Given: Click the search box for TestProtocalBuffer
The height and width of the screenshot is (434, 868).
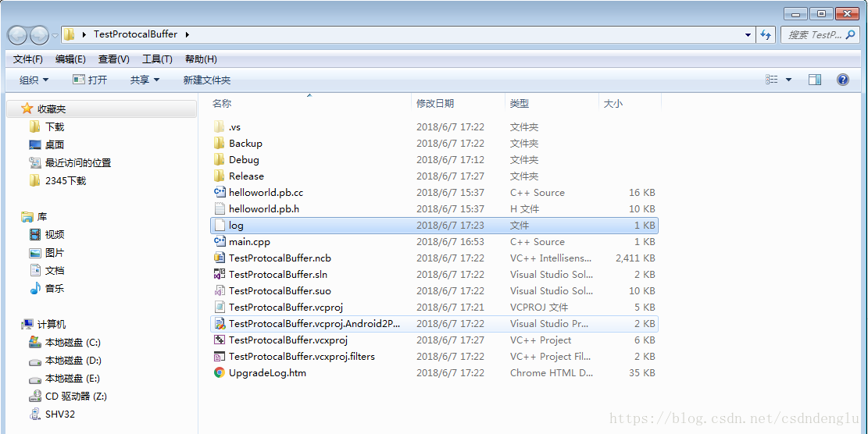Looking at the screenshot, I should coord(820,34).
